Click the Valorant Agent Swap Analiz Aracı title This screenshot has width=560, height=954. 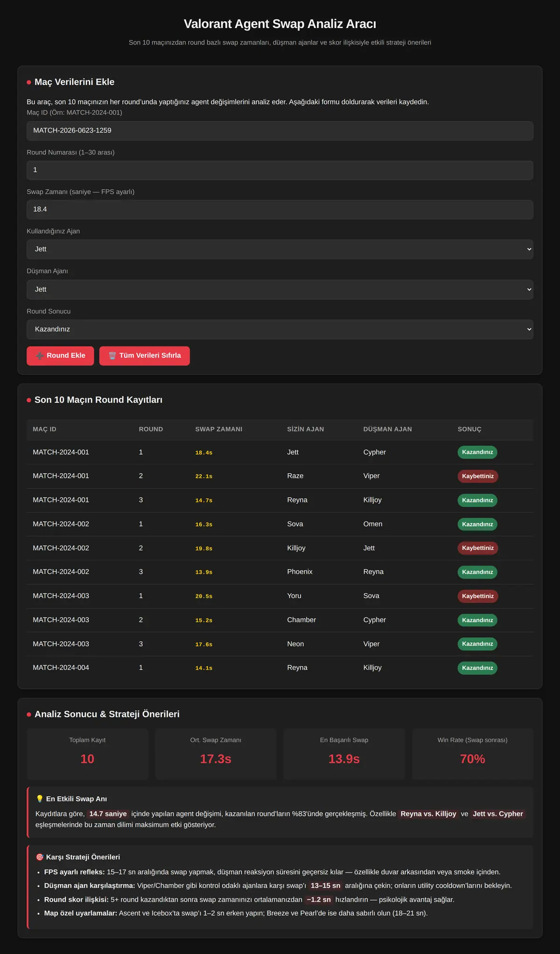click(280, 24)
